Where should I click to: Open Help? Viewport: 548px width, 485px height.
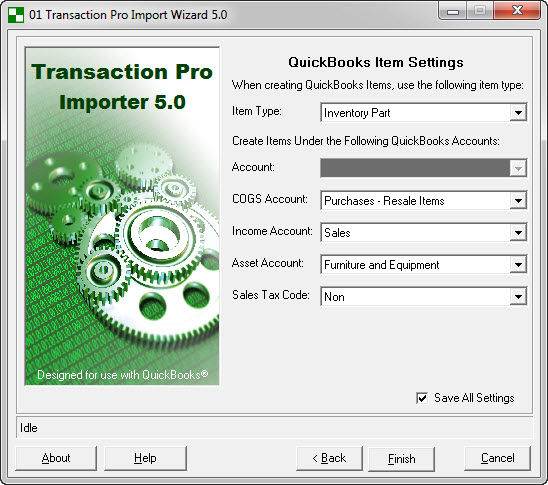point(145,458)
